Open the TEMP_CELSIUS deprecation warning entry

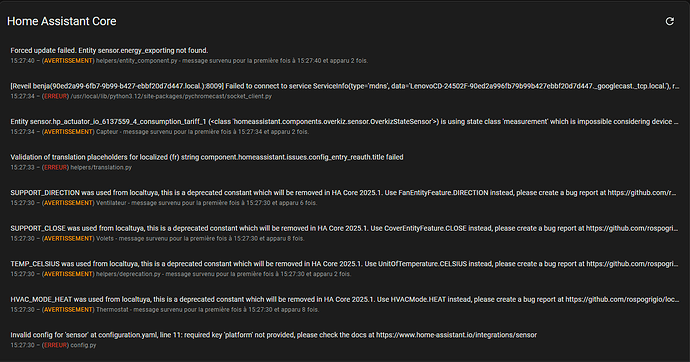345,269
